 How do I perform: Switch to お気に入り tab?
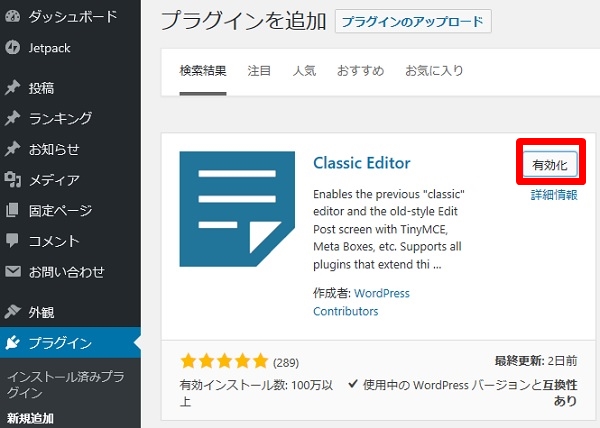coord(434,71)
